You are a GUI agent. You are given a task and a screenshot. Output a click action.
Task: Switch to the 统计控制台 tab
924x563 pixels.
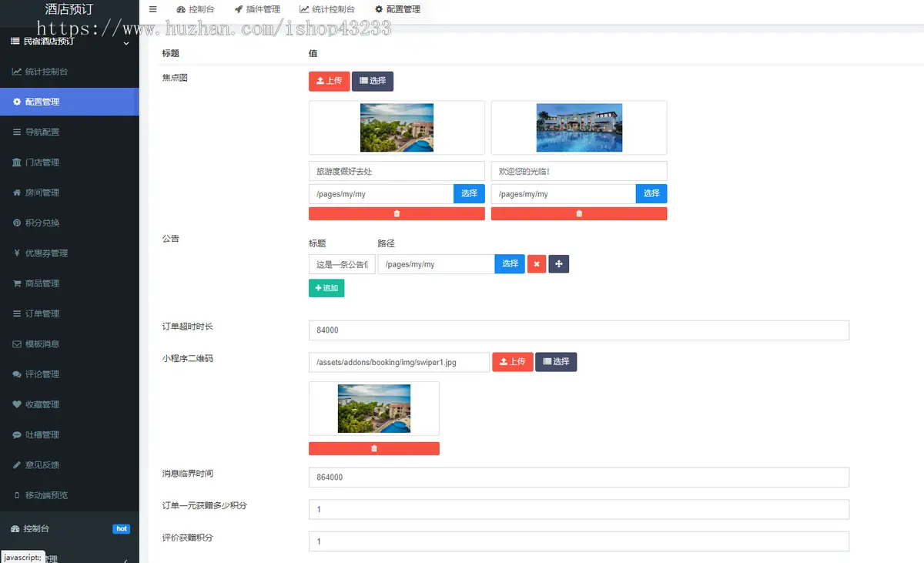point(327,9)
